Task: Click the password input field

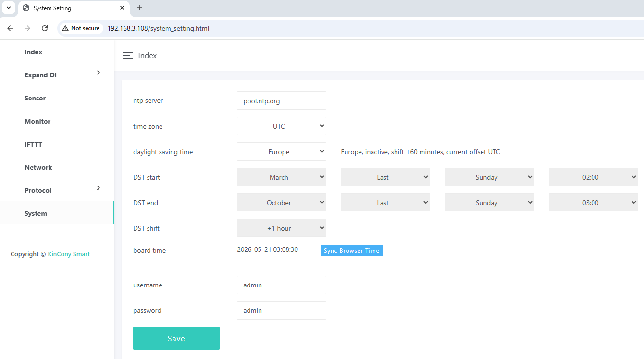Action: [x=282, y=310]
